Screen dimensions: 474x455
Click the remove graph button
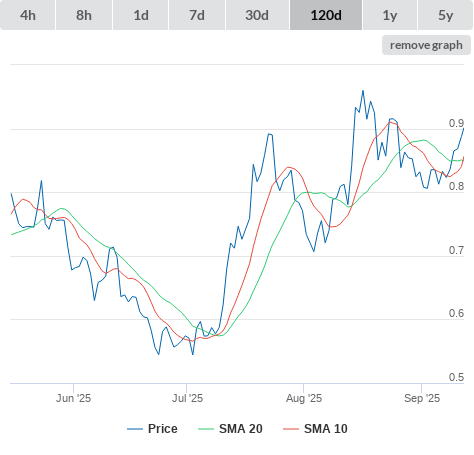[426, 45]
